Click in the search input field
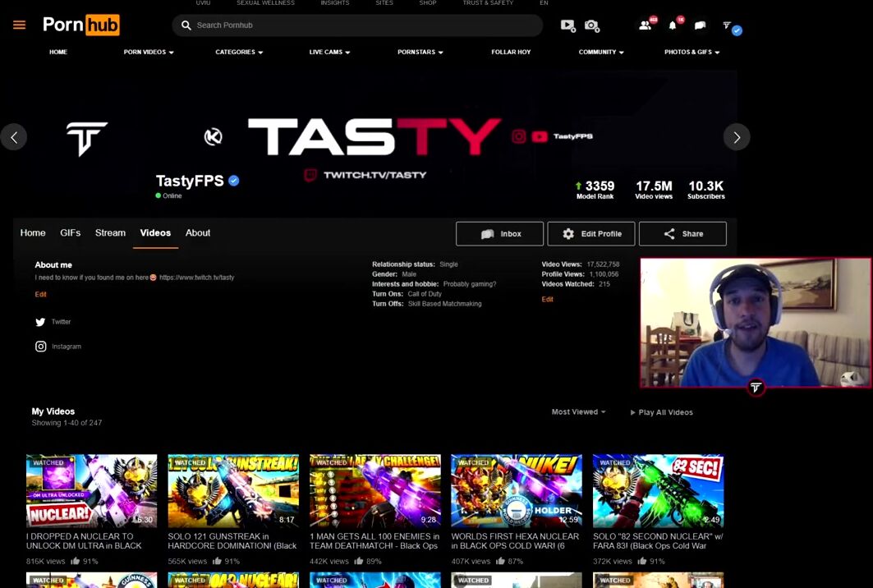Image resolution: width=873 pixels, height=588 pixels. click(x=361, y=25)
